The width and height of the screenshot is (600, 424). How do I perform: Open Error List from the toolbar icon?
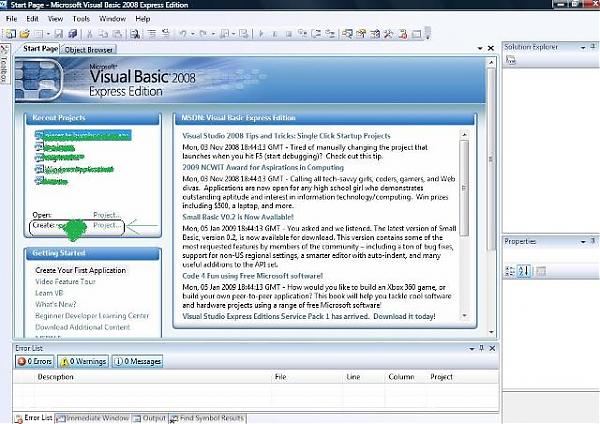tap(403, 34)
